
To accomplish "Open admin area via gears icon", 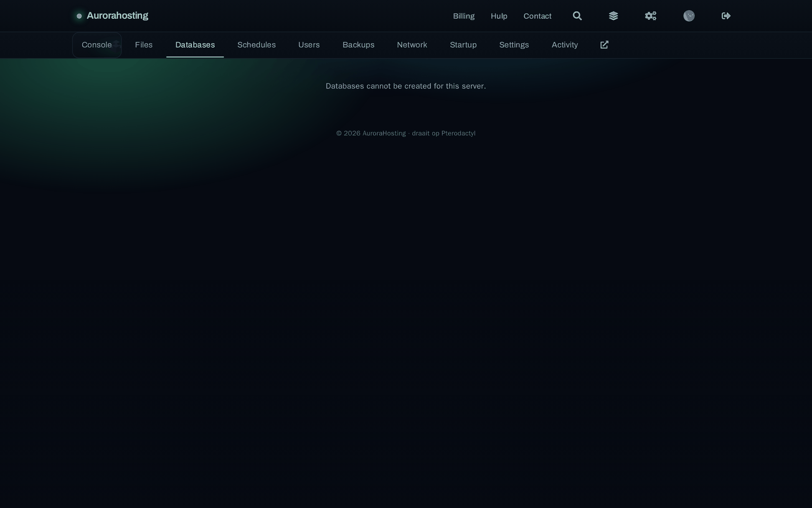I will tap(651, 16).
